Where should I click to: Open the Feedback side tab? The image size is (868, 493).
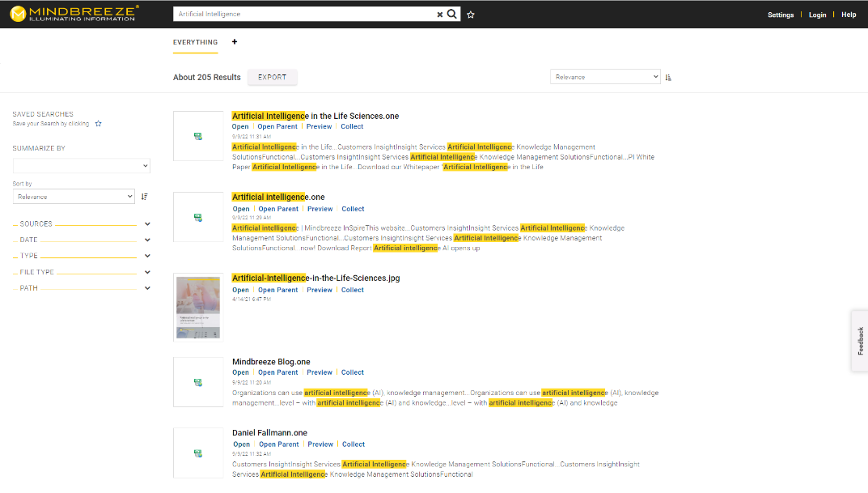pos(860,341)
